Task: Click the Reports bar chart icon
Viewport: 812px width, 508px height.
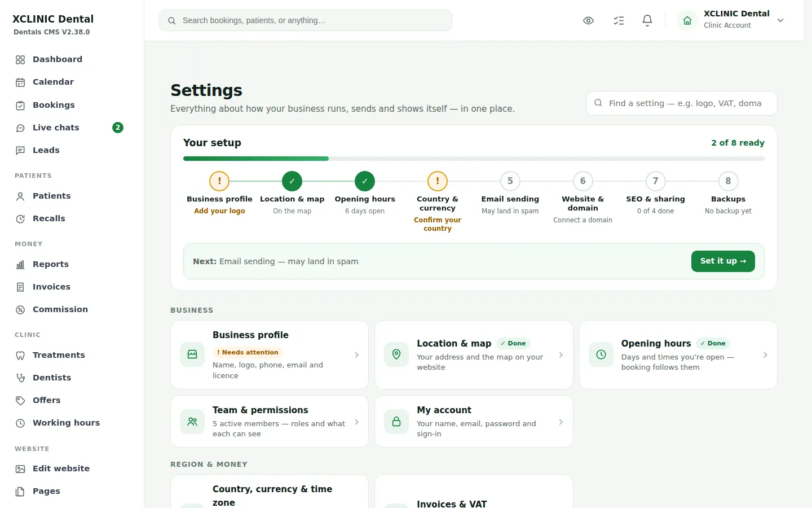Action: pos(20,265)
